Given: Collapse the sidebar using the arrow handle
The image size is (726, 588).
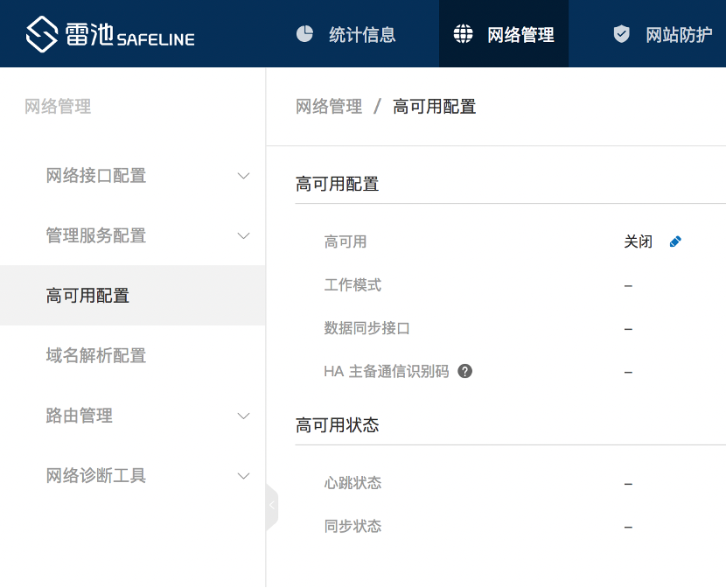Looking at the screenshot, I should (272, 506).
